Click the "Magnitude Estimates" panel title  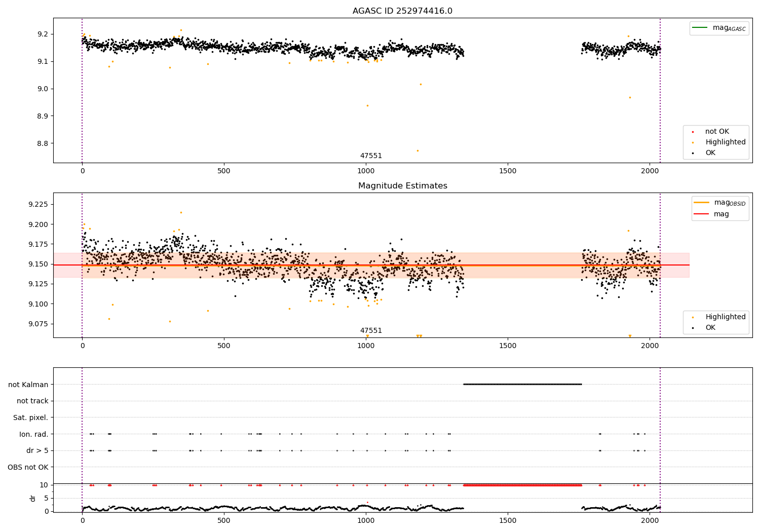pyautogui.click(x=402, y=186)
